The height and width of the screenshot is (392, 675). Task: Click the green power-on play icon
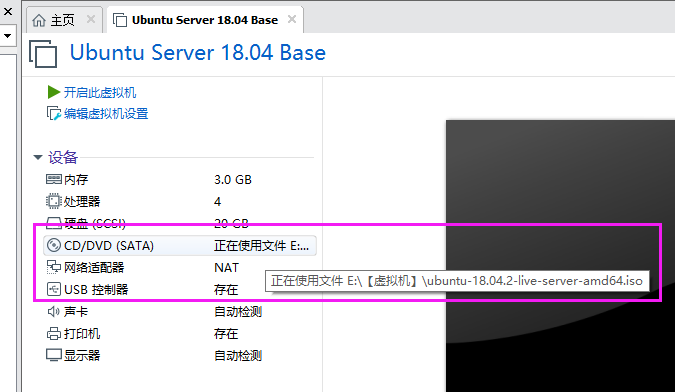pyautogui.click(x=53, y=92)
